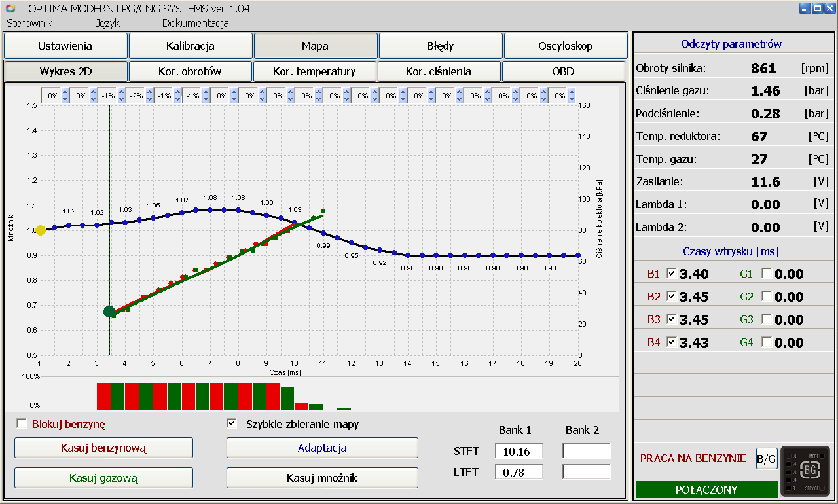838x504 pixels.
Task: Click the 0.95 multiplier label on chart
Action: tap(352, 256)
